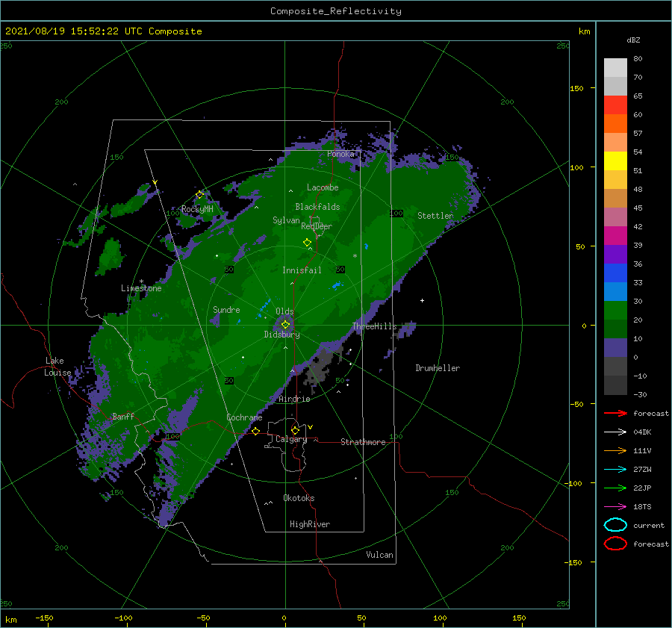Image resolution: width=672 pixels, height=628 pixels.
Task: Pick the yellow 51-54 dBZ color swatch
Action: (615, 161)
